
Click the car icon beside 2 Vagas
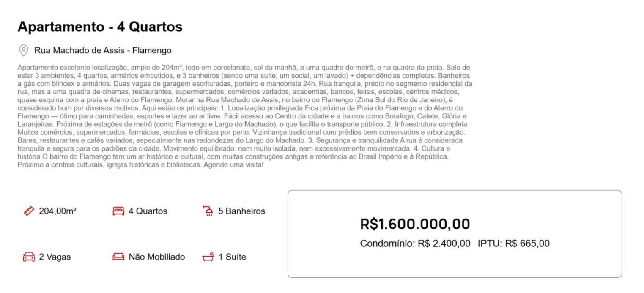coord(29,257)
